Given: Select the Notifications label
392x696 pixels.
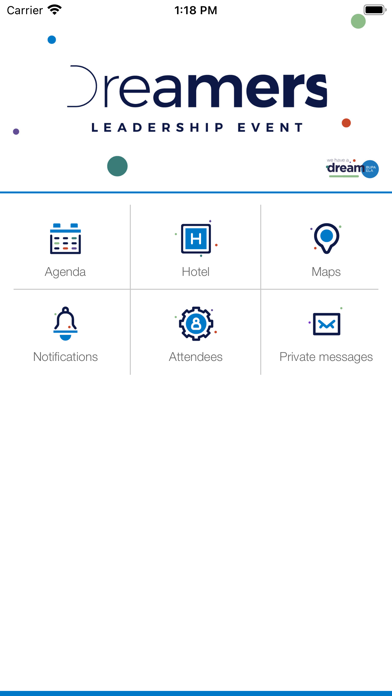Looking at the screenshot, I should (65, 356).
